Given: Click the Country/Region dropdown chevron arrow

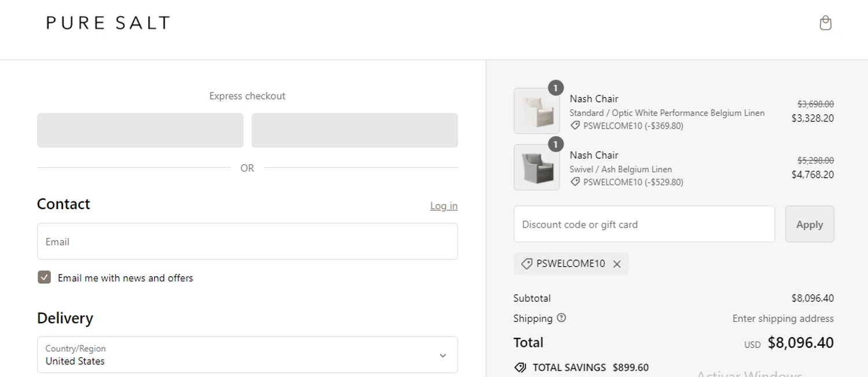Looking at the screenshot, I should 443,356.
